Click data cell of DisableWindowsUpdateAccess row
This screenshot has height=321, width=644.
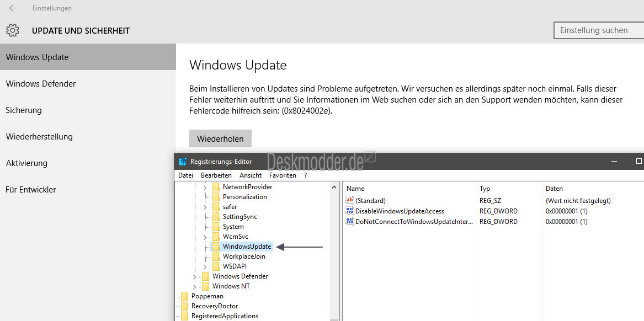(566, 211)
